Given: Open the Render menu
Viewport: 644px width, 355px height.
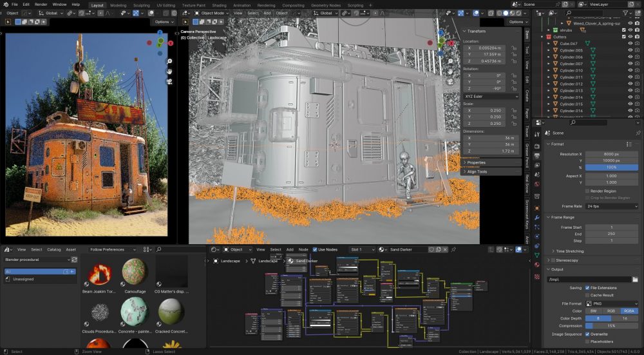Looking at the screenshot, I should (x=41, y=5).
